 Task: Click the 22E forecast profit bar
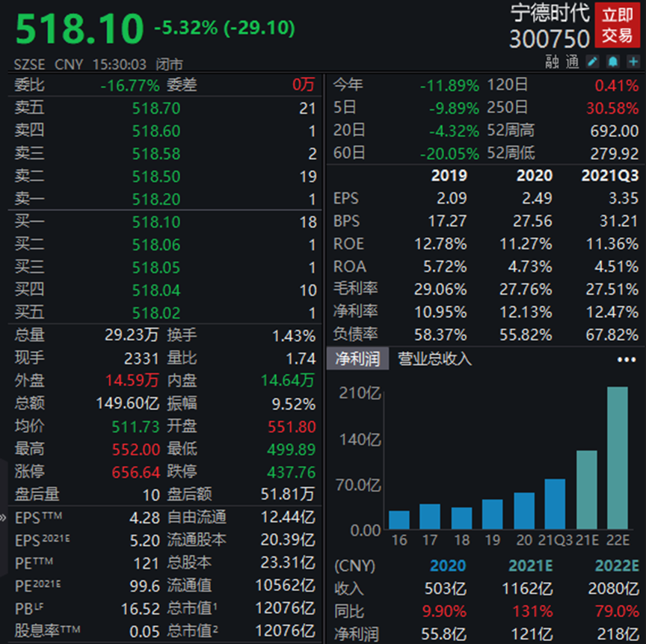point(617,458)
